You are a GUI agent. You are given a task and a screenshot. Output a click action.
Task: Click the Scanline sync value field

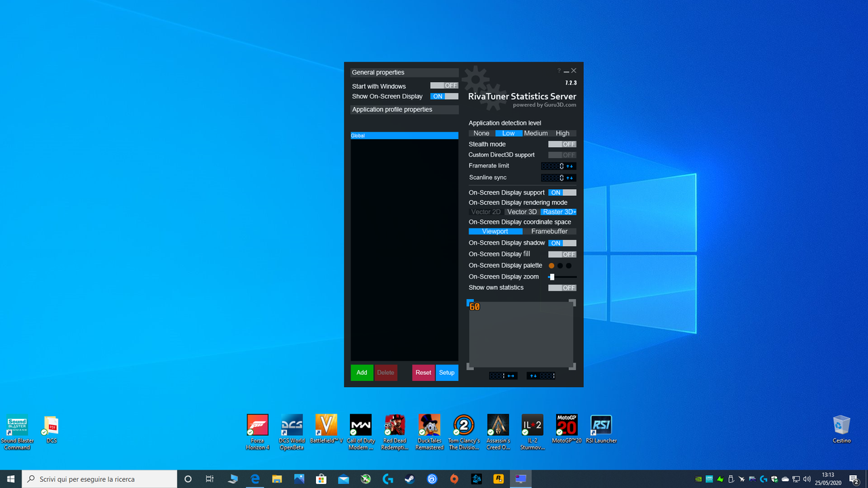(553, 178)
